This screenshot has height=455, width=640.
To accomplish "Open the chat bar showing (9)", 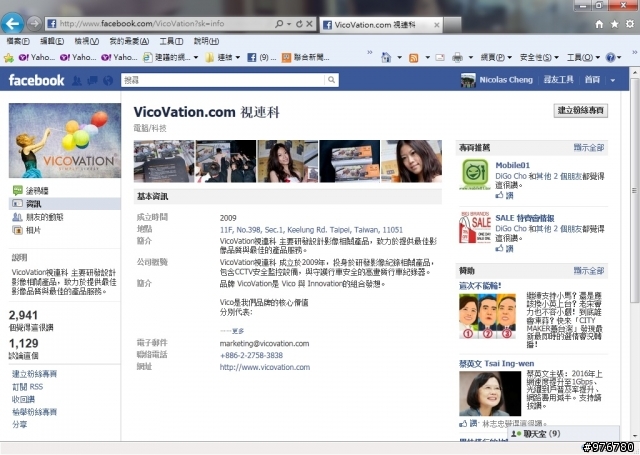I will tap(563, 433).
